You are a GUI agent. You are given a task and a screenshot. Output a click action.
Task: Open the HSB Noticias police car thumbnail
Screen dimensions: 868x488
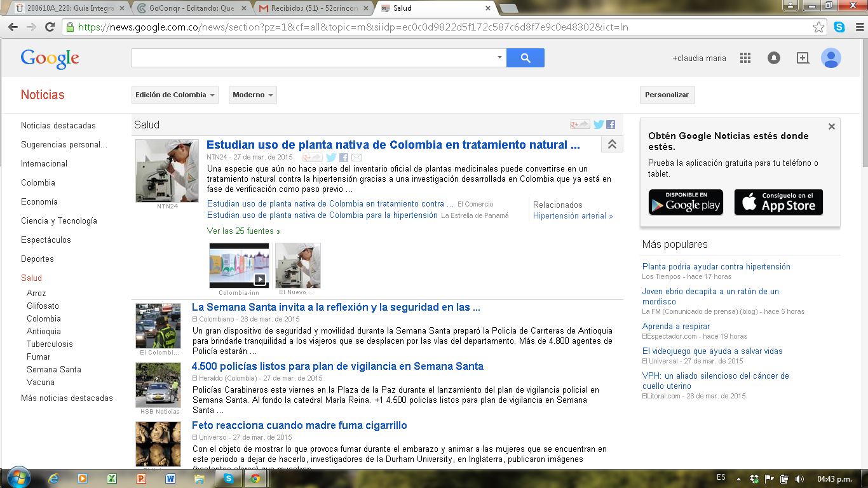point(158,385)
